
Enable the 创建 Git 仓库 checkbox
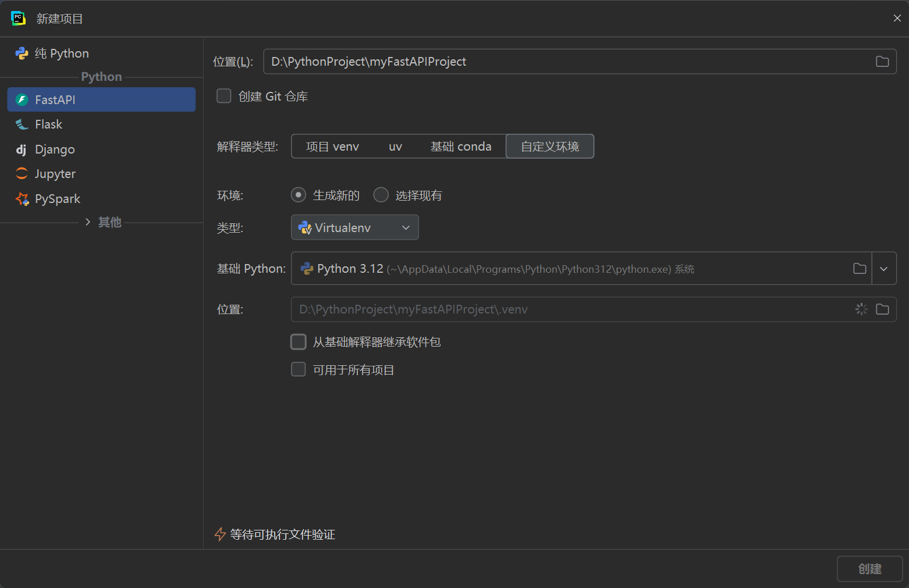coord(224,96)
